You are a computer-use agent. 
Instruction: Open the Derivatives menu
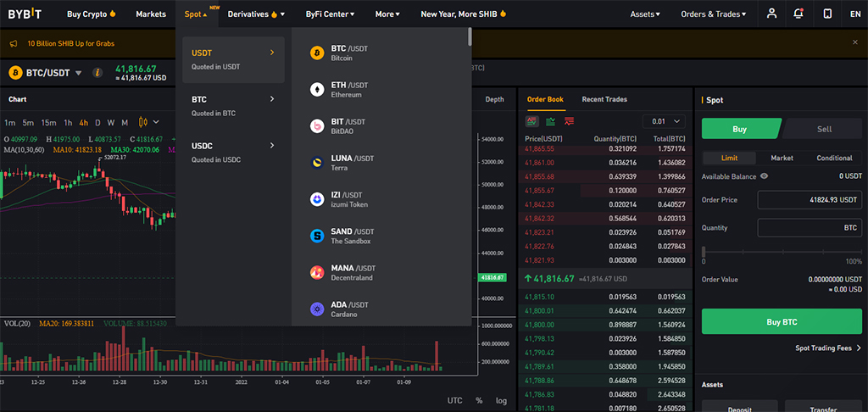256,14
